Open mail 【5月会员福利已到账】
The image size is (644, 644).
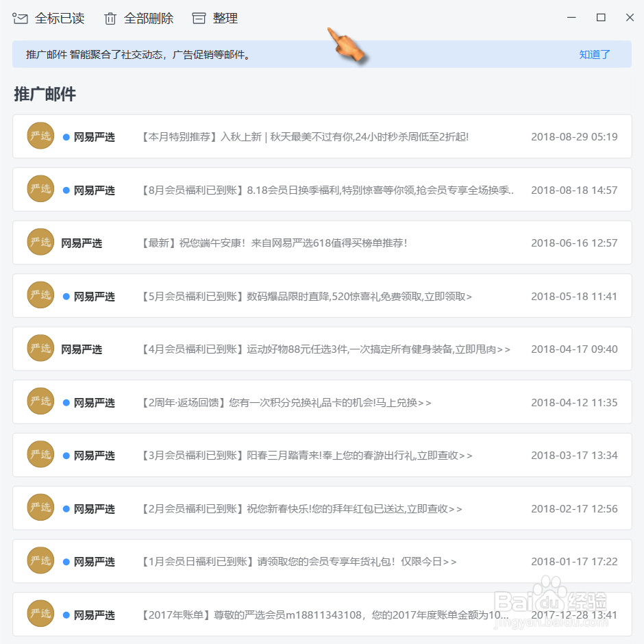pyautogui.click(x=322, y=296)
